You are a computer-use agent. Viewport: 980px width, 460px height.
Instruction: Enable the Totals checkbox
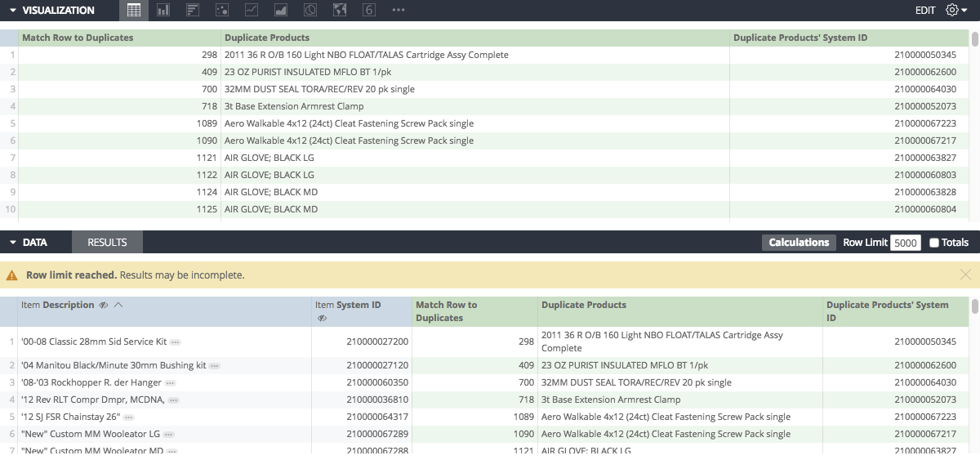[x=934, y=243]
